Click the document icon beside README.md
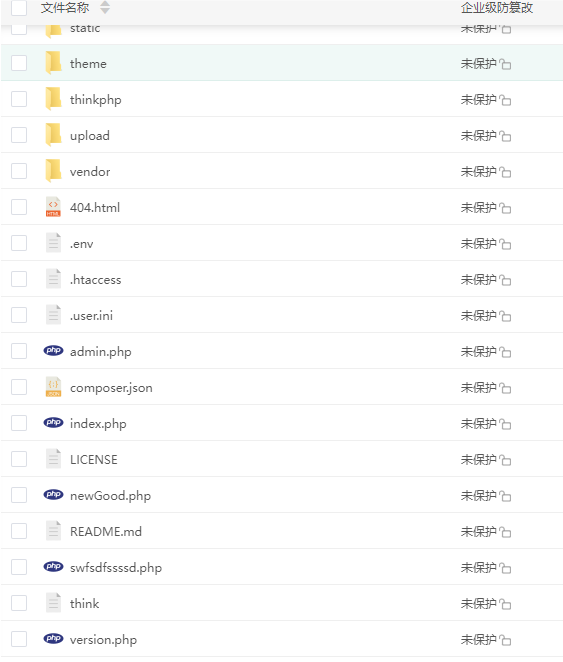 point(53,531)
